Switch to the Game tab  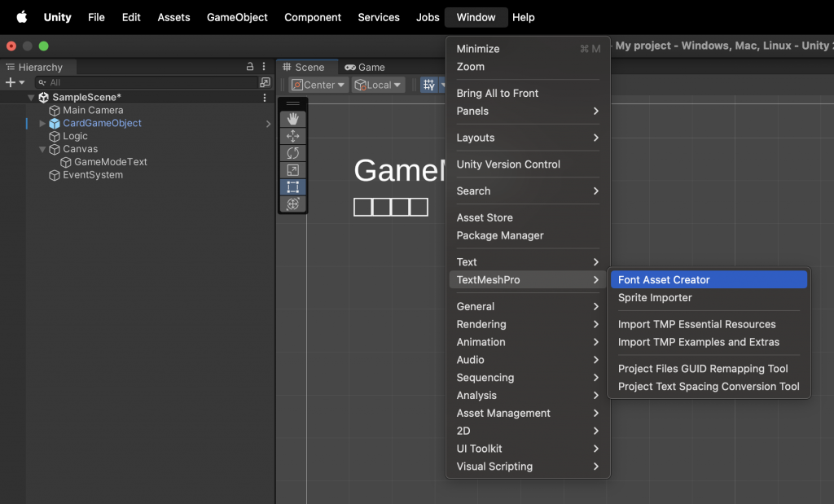pyautogui.click(x=365, y=68)
